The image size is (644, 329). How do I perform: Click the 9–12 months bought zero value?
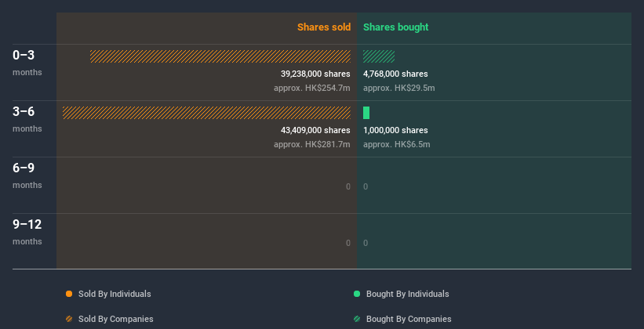(x=366, y=244)
